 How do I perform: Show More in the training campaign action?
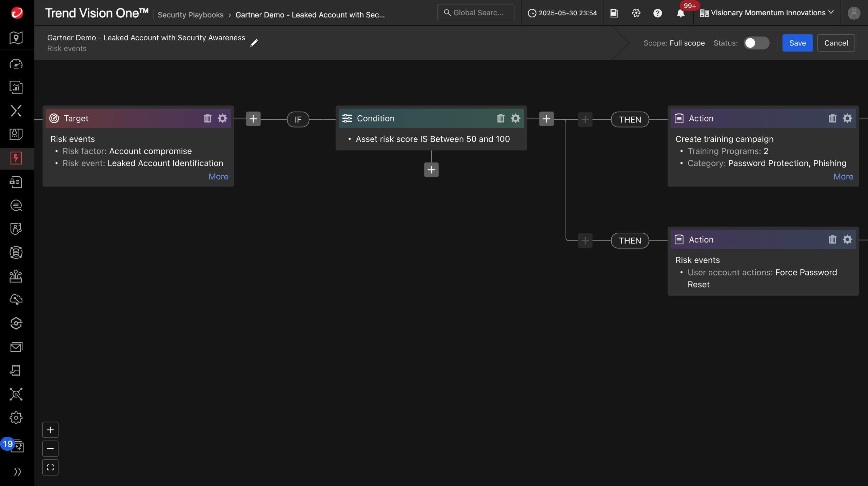[843, 177]
